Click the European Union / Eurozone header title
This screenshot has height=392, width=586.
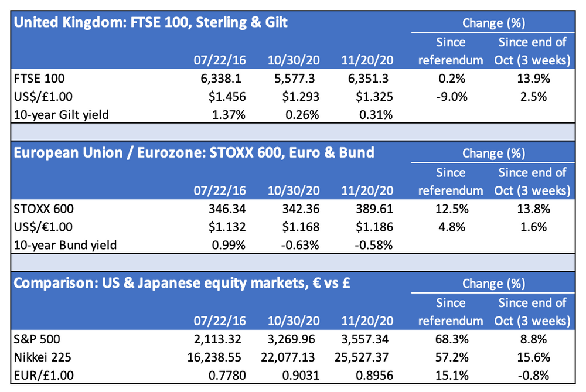(193, 154)
